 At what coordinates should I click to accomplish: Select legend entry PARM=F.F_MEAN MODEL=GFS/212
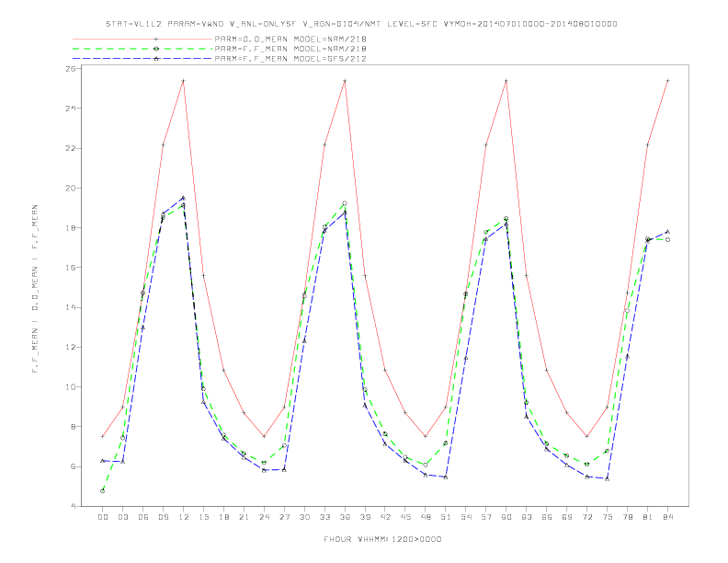tap(290, 59)
